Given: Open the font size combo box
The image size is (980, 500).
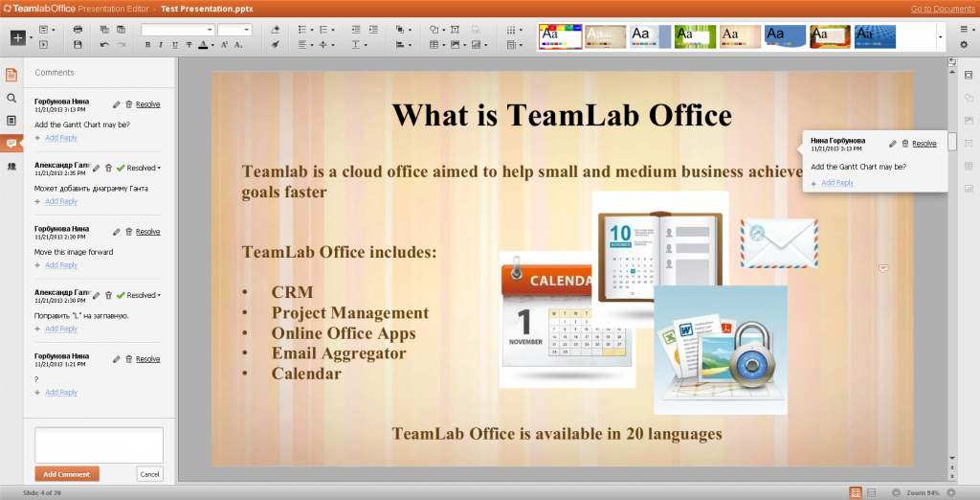Looking at the screenshot, I should (234, 30).
